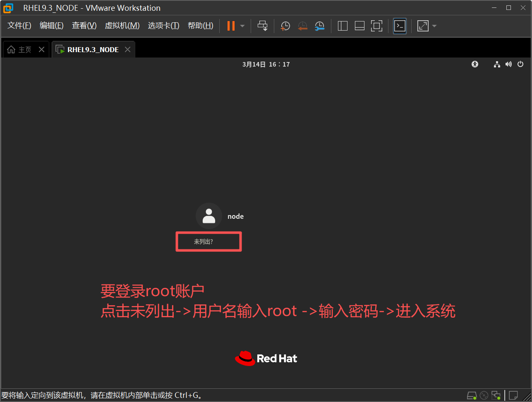Open the 虚拟机(M) menu
The width and height of the screenshot is (532, 402).
[122, 26]
